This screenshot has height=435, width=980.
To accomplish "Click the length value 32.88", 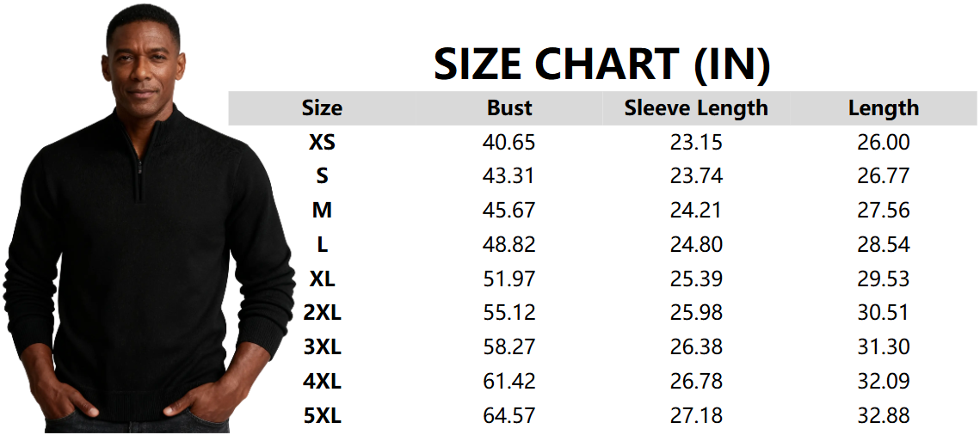I will 884,416.
